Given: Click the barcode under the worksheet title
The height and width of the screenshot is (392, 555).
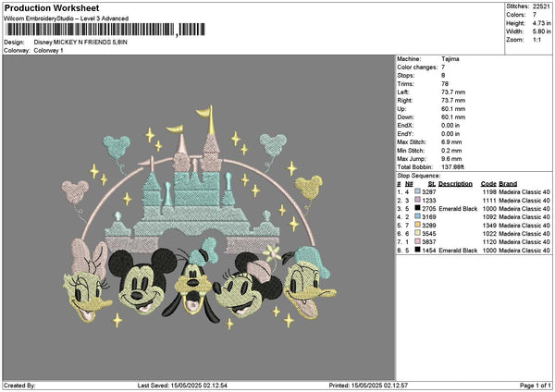Looking at the screenshot, I should point(105,30).
